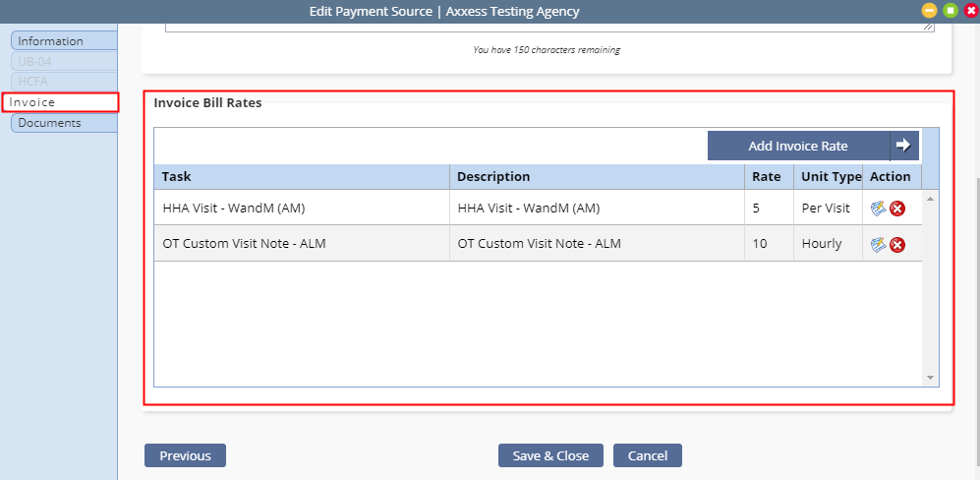The height and width of the screenshot is (480, 980).
Task: Click the arrow icon beside Add Invoice Rate
Action: coord(903,146)
